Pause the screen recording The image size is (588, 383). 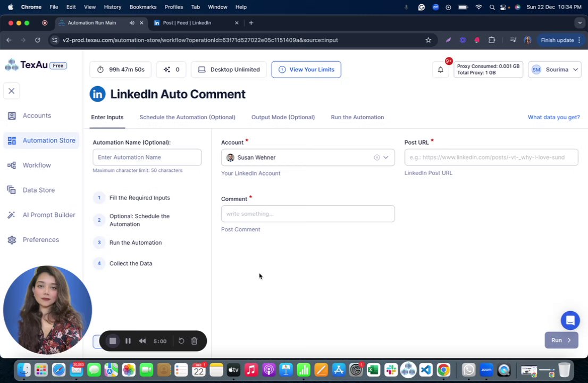coord(128,341)
